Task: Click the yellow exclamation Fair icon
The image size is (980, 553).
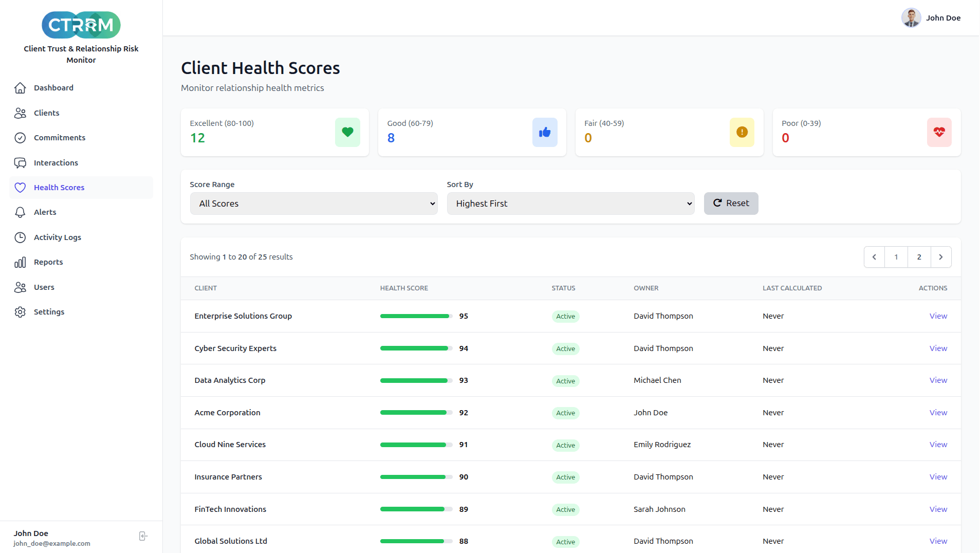Action: (742, 132)
